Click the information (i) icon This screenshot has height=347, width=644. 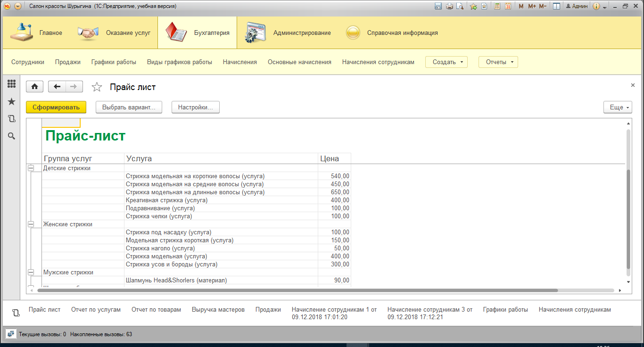click(596, 6)
